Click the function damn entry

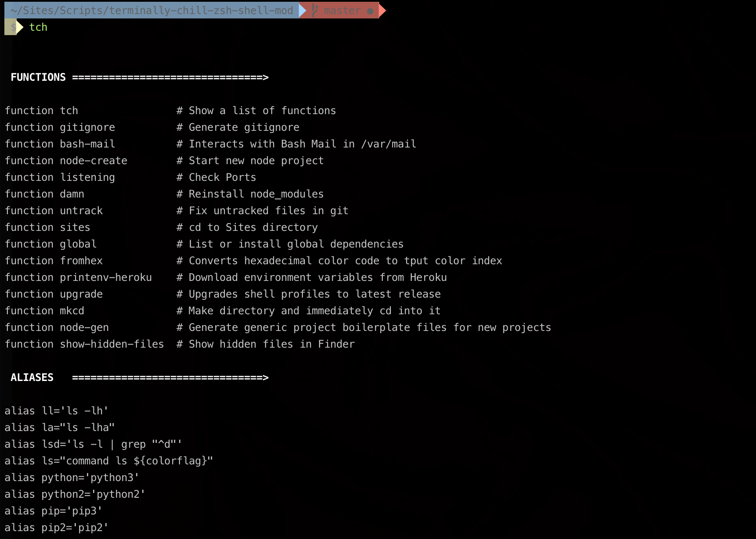point(44,194)
